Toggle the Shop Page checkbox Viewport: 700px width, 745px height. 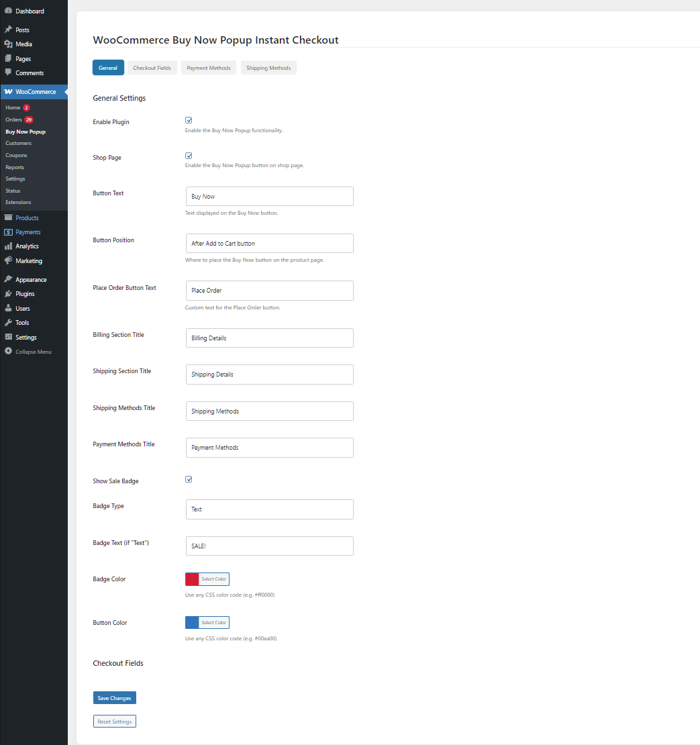coord(189,156)
